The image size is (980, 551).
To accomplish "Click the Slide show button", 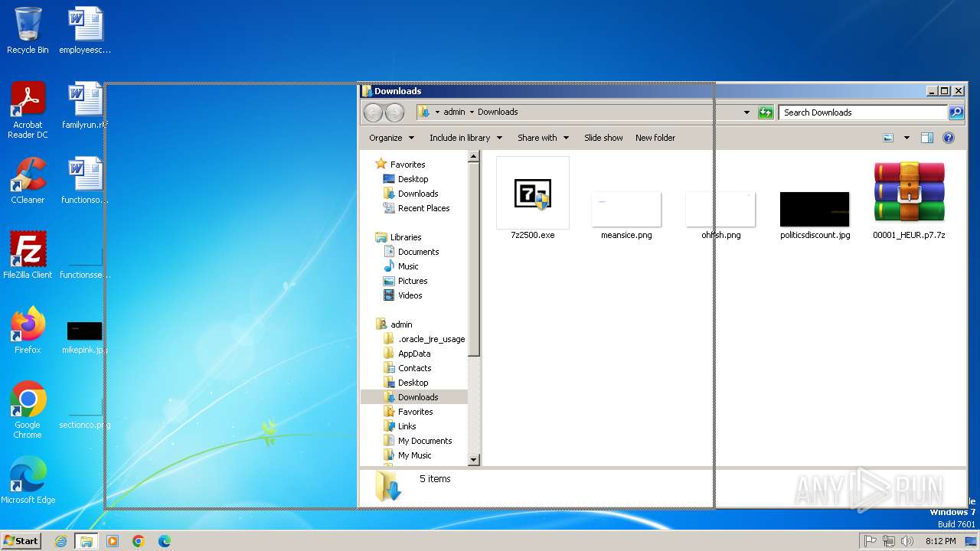I will [603, 138].
